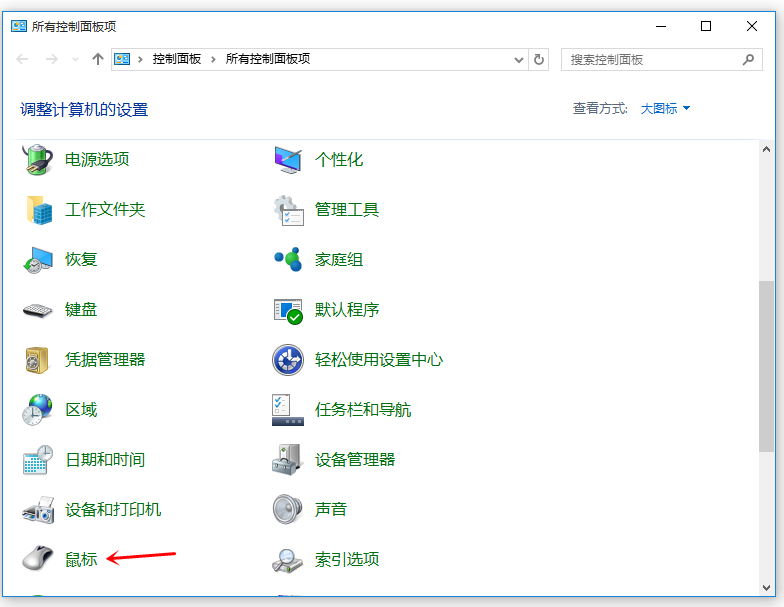Screen dimensions: 784x607
Task: Click the back navigation arrow
Action: click(22, 59)
